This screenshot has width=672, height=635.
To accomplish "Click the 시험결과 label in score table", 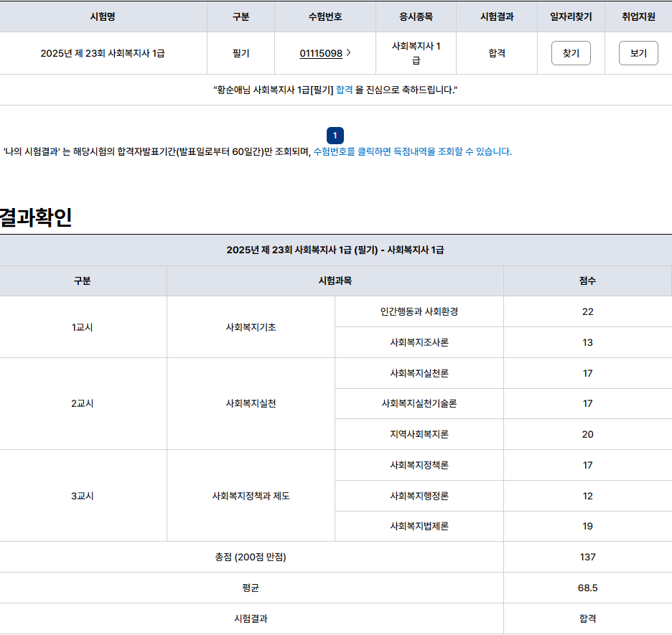I will [251, 618].
